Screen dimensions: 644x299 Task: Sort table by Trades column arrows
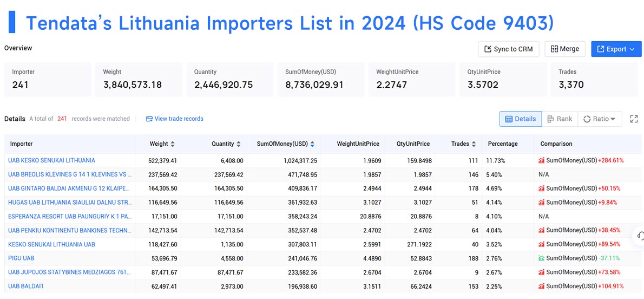474,144
